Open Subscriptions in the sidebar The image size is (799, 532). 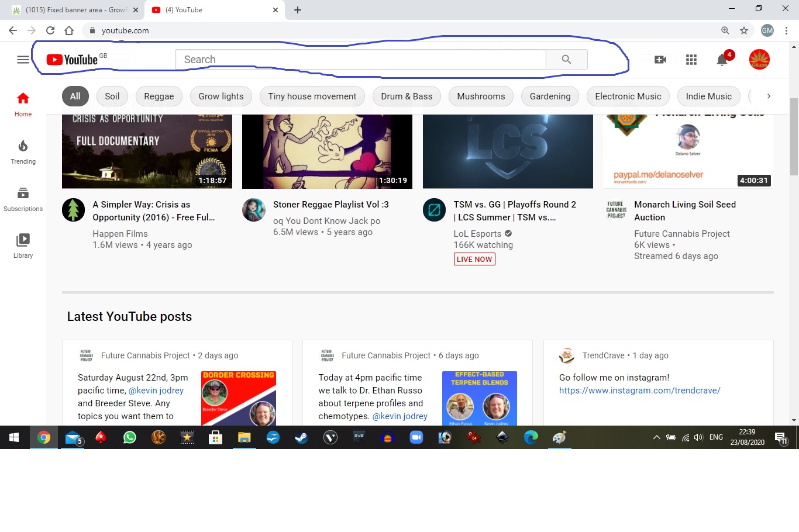[23, 199]
